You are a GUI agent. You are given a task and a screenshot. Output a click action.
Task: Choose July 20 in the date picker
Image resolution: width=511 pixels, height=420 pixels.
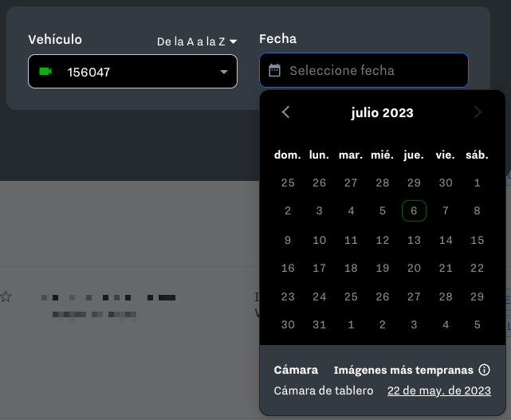pos(414,269)
